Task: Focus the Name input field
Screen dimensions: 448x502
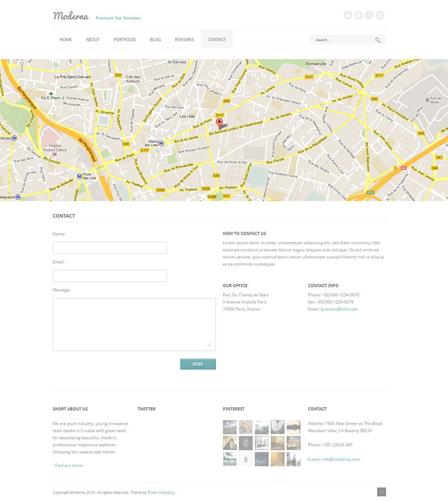Action: 109,248
